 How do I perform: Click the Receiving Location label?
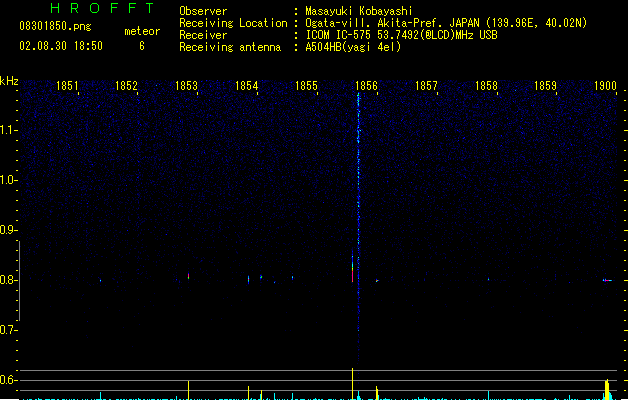point(233,23)
